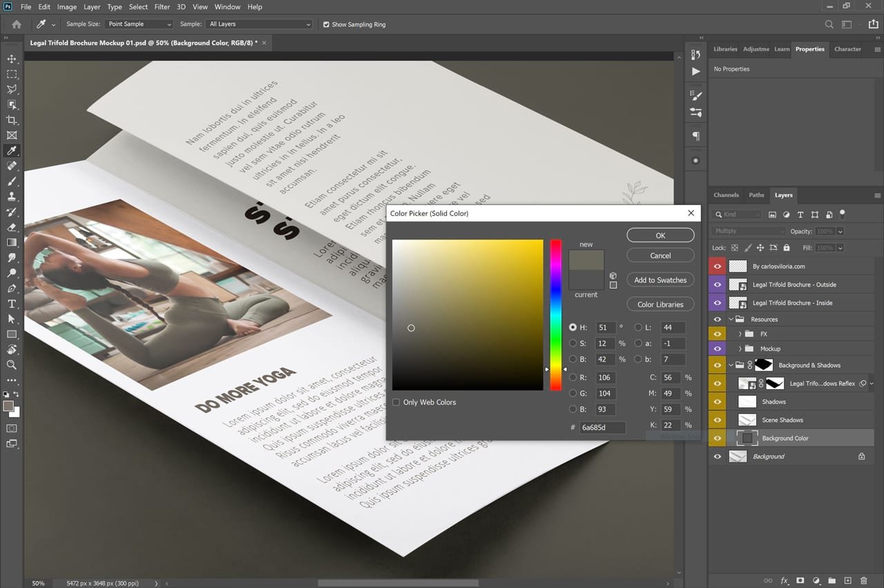Toggle visibility of Scene Shadows layer

(x=717, y=420)
